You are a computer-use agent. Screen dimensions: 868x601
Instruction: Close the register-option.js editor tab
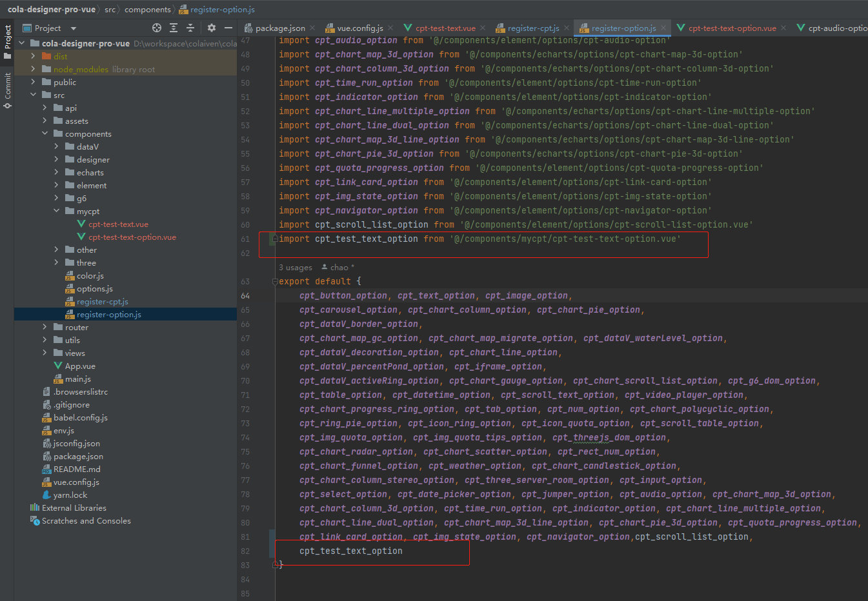[663, 28]
